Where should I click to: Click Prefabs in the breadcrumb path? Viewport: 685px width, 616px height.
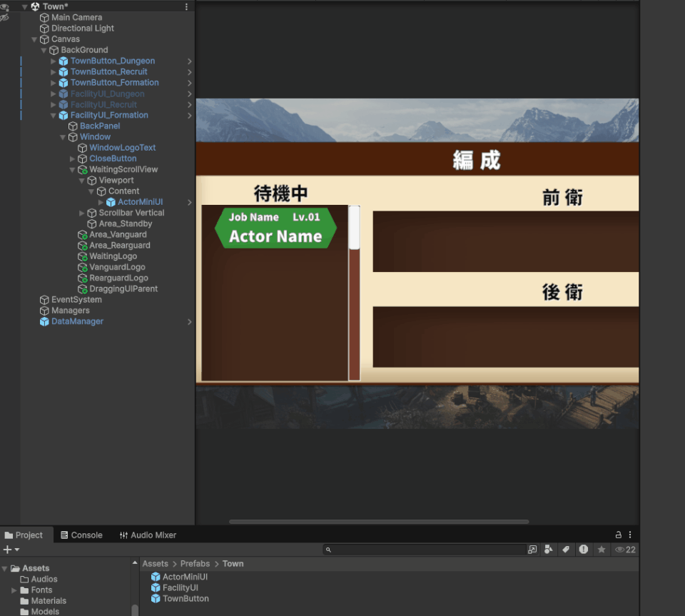[195, 564]
